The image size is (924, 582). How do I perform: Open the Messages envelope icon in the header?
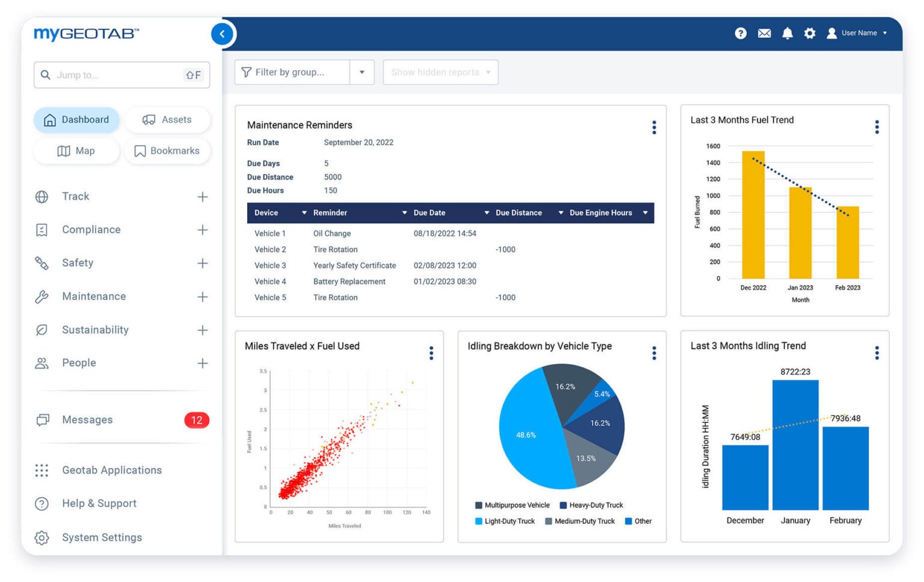click(x=764, y=33)
